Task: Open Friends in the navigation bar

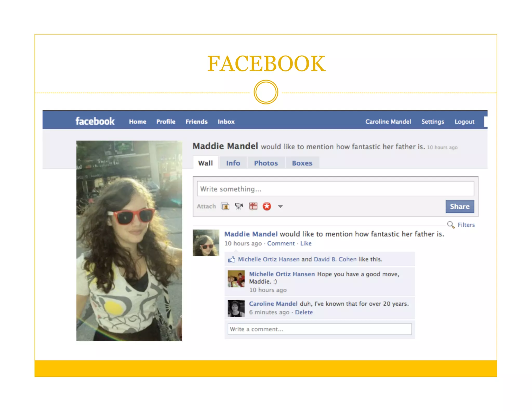Action: click(196, 122)
